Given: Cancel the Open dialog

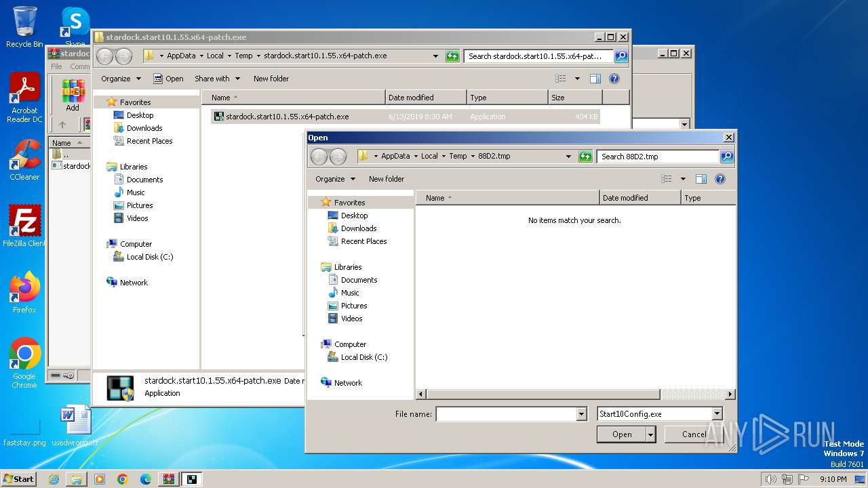Looking at the screenshot, I should click(x=694, y=434).
